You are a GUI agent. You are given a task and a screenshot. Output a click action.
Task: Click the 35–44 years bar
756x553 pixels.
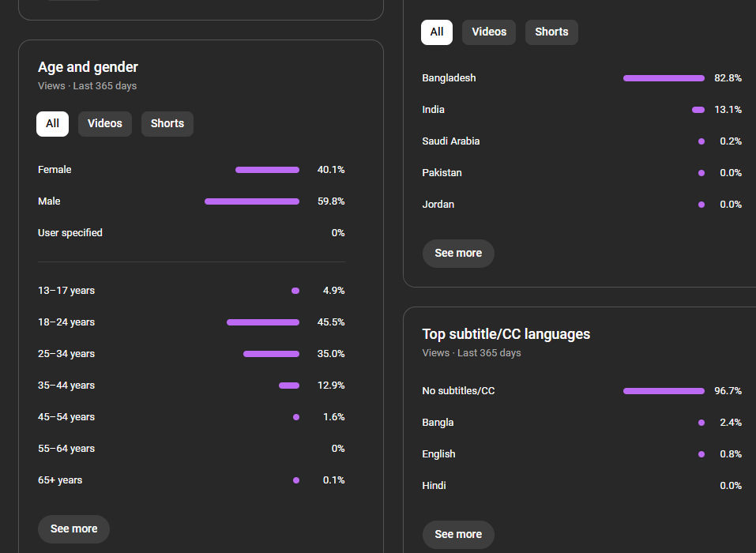[289, 386]
